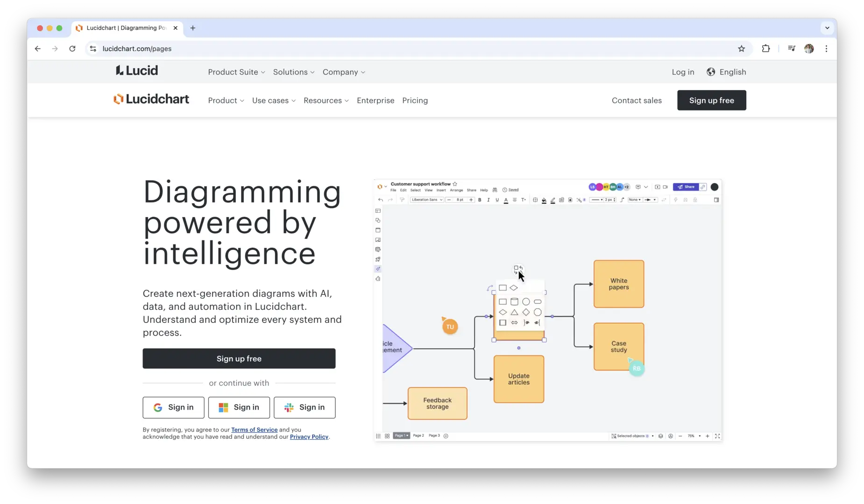
Task: Click the Bold icon in the preview toolbar
Action: pyautogui.click(x=480, y=200)
